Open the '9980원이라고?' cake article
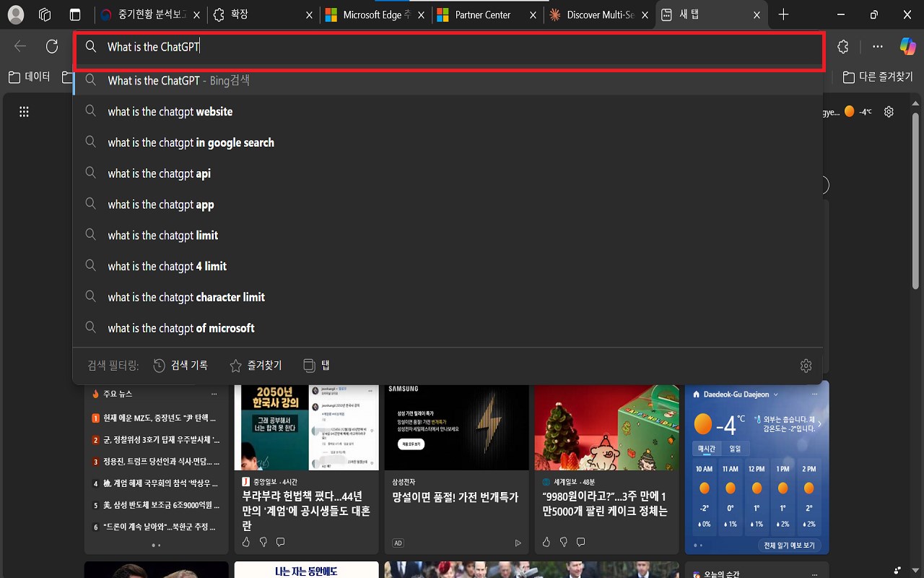Viewport: 924px width, 578px height. [x=605, y=504]
